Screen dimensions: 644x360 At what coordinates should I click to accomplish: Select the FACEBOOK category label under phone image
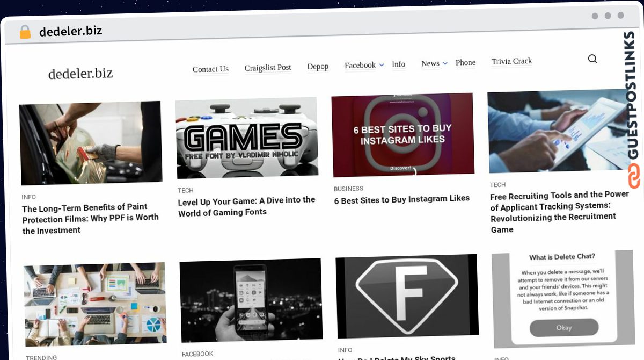(197, 354)
